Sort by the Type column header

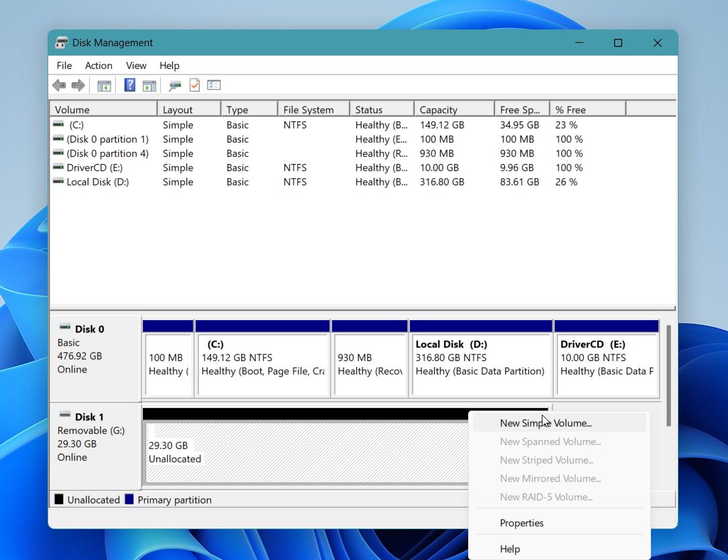[249, 110]
